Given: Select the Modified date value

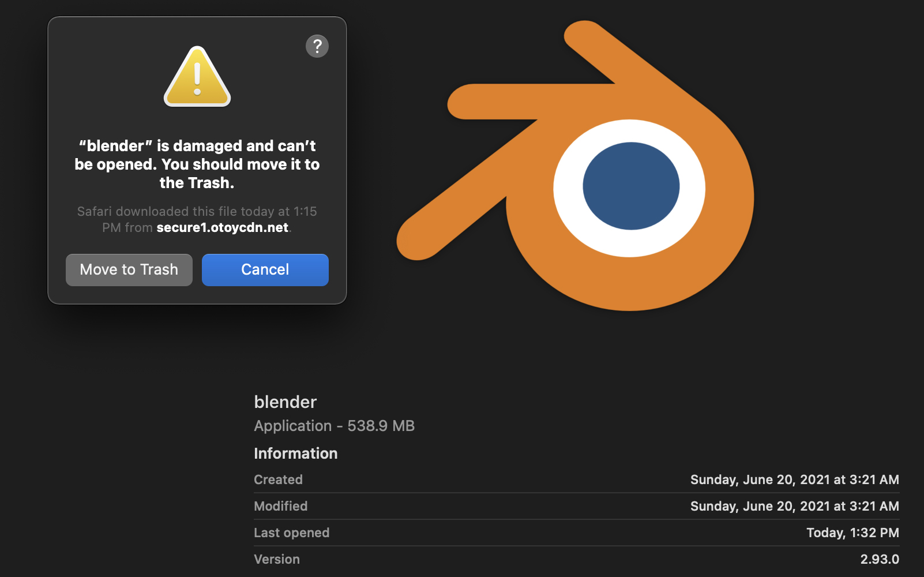Looking at the screenshot, I should pyautogui.click(x=794, y=506).
